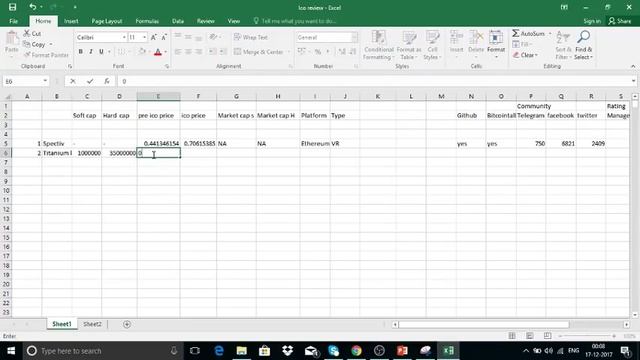Image resolution: width=640 pixels, height=360 pixels.
Task: Apply the red font color button
Action: click(x=158, y=52)
